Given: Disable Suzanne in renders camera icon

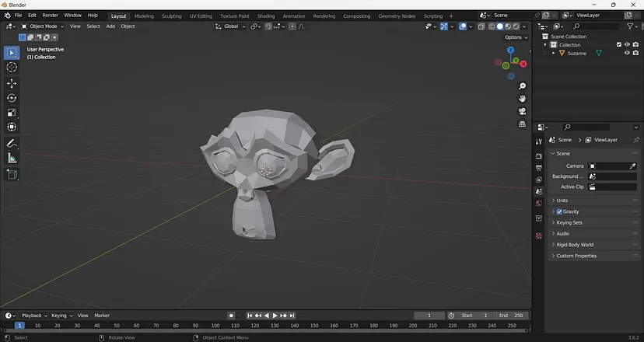Looking at the screenshot, I should 635,53.
